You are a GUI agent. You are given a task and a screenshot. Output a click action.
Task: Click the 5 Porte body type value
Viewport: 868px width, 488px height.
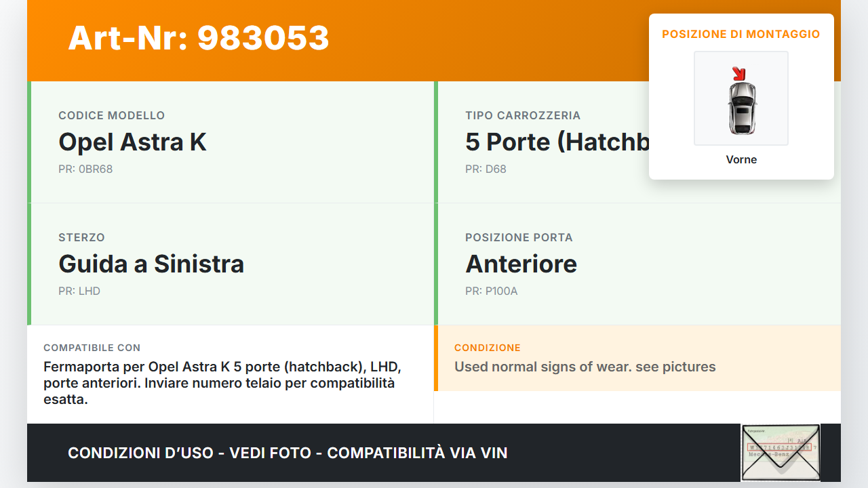pos(556,142)
